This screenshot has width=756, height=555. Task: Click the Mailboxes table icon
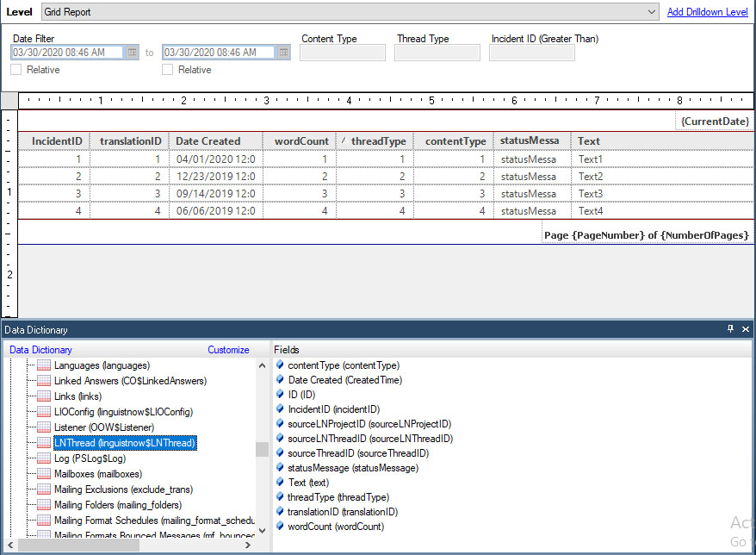43,474
